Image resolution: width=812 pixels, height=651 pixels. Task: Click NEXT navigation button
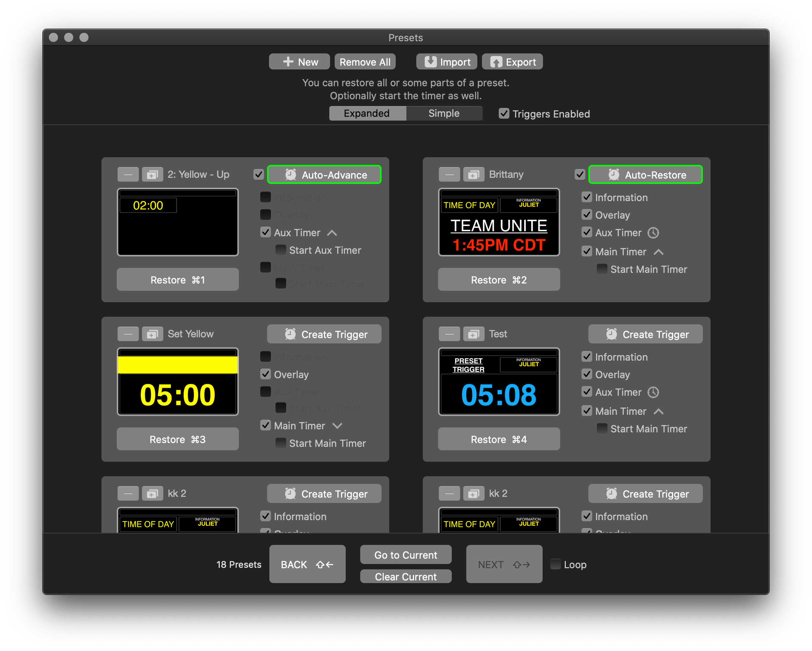click(504, 564)
